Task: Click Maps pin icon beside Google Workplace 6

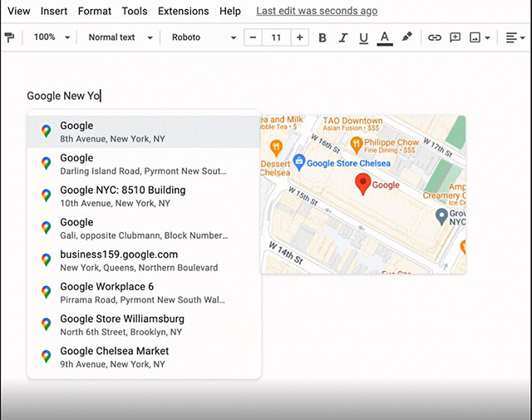Action: click(x=47, y=292)
